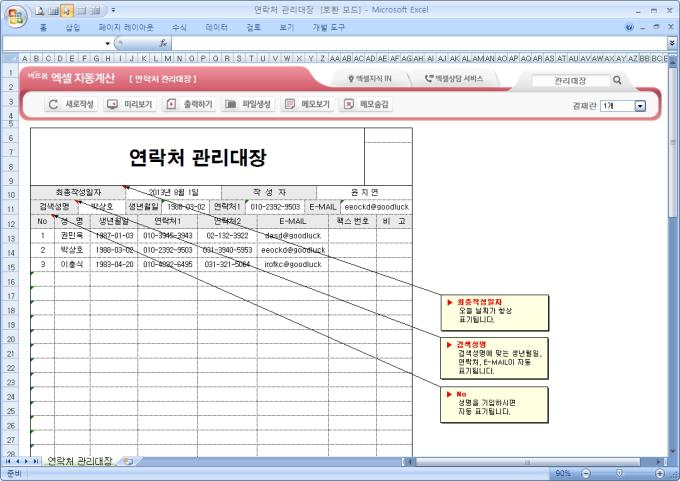This screenshot has width=680, height=481.
Task: Open the 엑셀상담 서비스 link tab
Action: (x=454, y=79)
